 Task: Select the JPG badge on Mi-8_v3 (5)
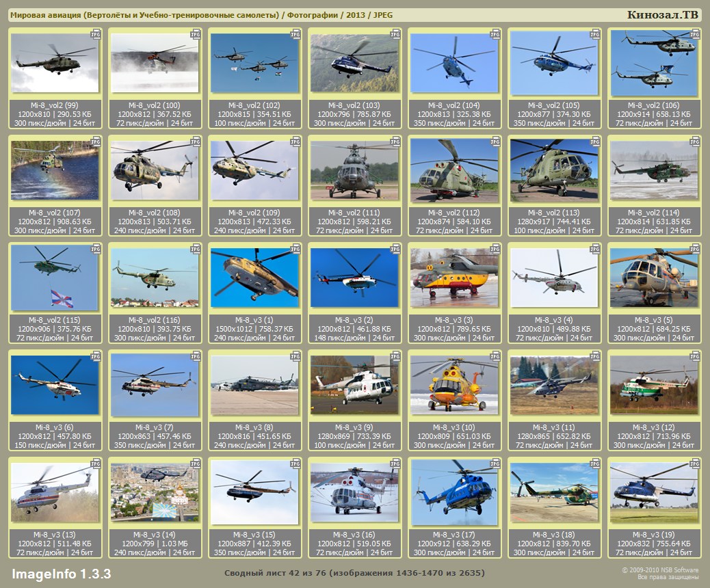coord(695,249)
